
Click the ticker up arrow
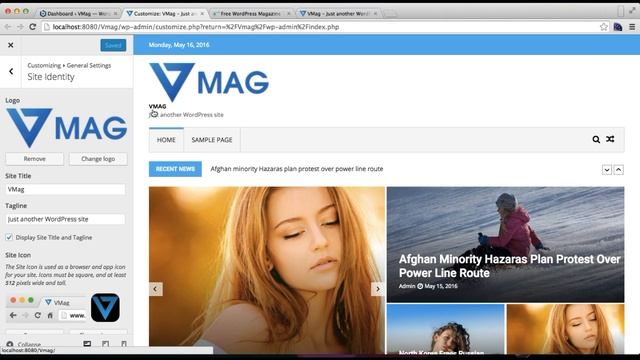point(619,170)
